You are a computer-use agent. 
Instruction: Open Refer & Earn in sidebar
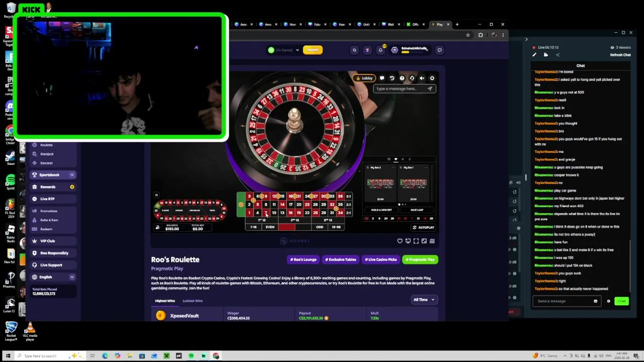tap(49, 220)
